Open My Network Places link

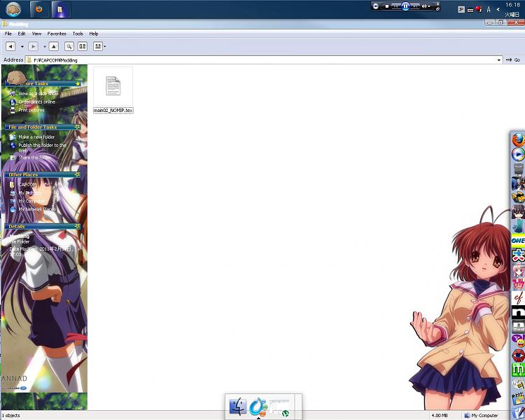[37, 209]
